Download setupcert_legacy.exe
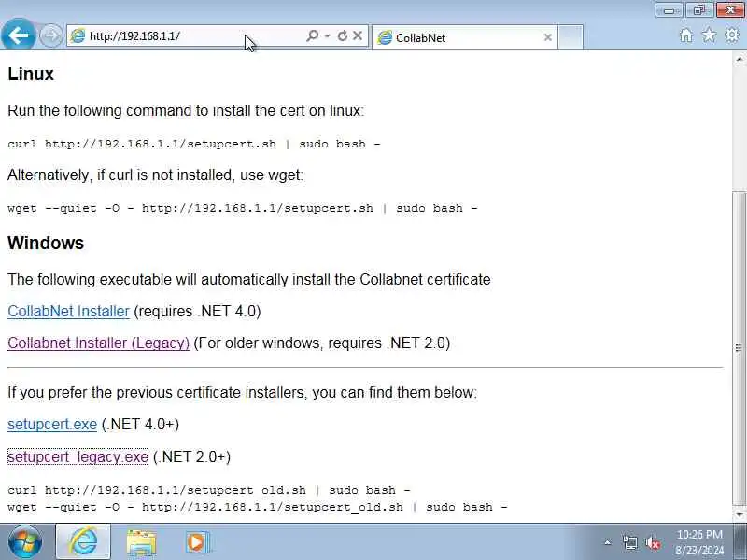 [78, 456]
